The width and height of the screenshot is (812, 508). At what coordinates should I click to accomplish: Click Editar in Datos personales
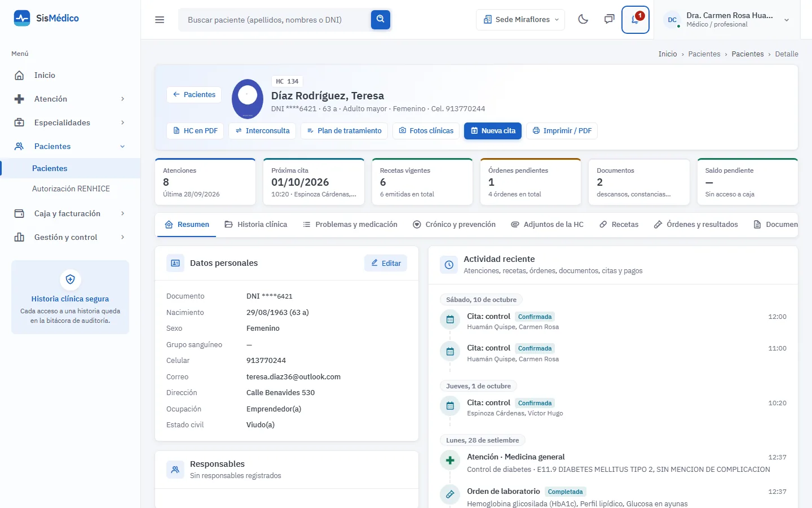[x=386, y=263]
